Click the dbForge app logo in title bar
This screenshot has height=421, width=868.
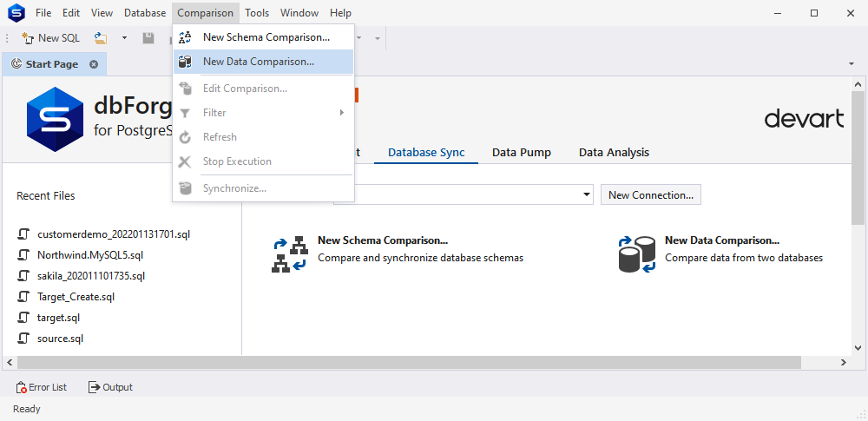(16, 13)
